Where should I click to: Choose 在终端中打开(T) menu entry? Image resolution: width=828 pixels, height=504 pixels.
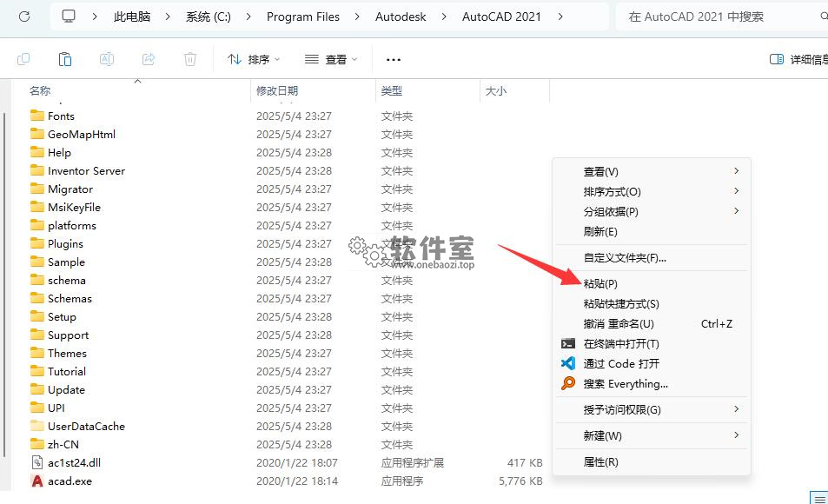click(x=652, y=344)
